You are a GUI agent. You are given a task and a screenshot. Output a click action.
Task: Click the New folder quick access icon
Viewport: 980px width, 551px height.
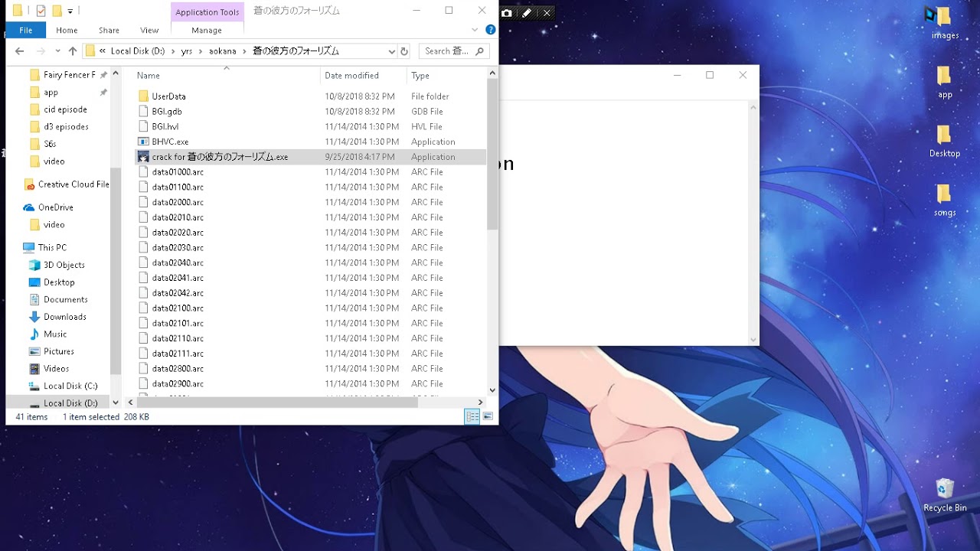tap(57, 11)
